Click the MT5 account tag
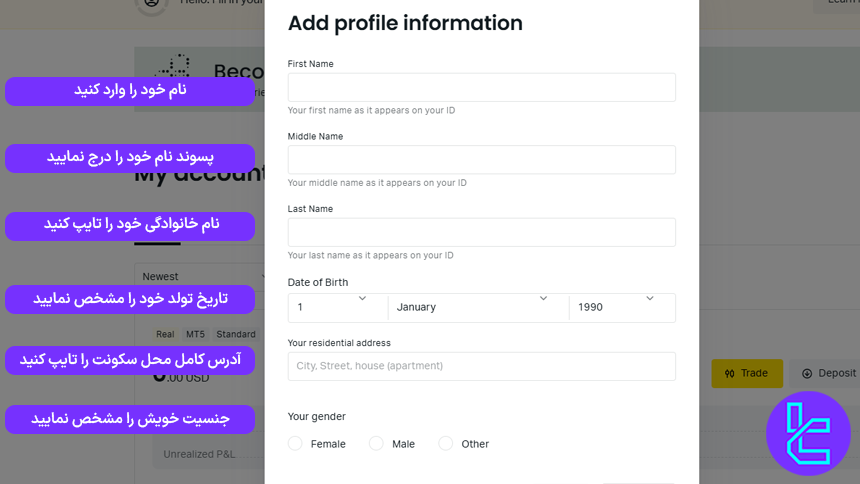Image resolution: width=860 pixels, height=484 pixels. click(x=195, y=334)
